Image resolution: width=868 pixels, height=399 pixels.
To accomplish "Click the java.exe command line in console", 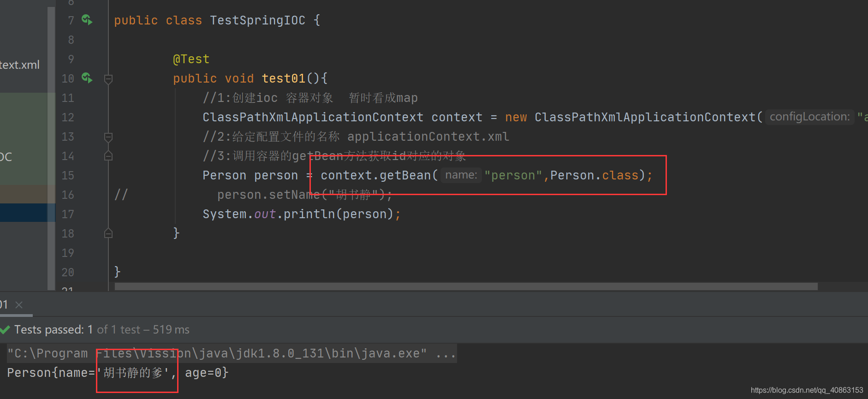I will pyautogui.click(x=232, y=353).
